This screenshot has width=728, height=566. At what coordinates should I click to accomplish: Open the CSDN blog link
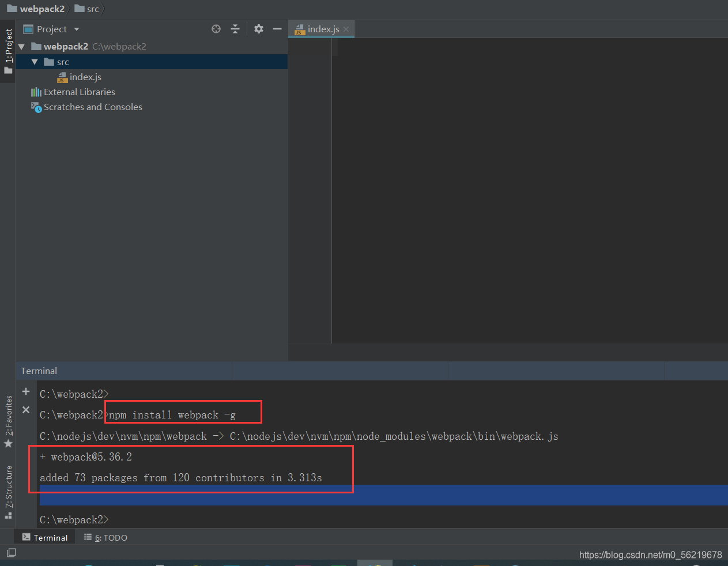pos(650,554)
